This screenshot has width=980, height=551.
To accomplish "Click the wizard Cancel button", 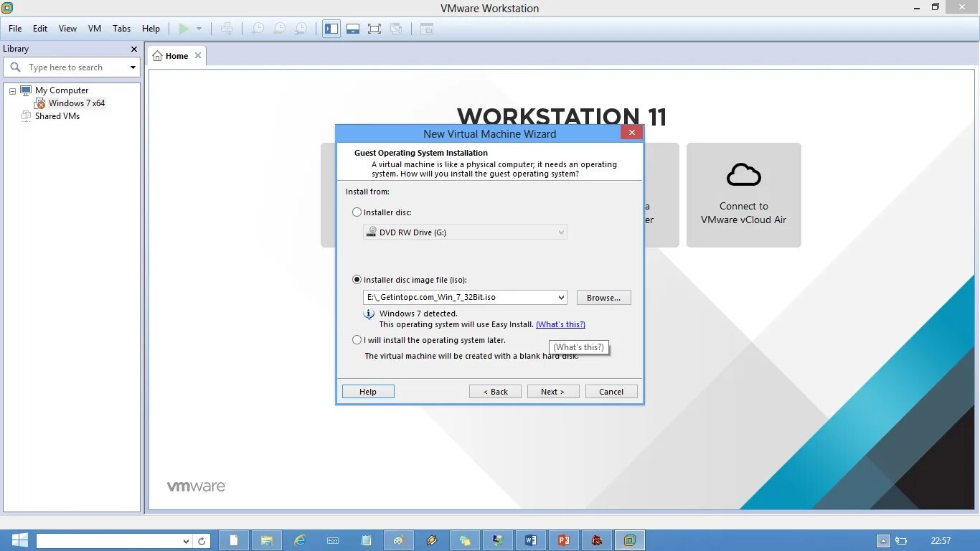I will click(x=611, y=392).
